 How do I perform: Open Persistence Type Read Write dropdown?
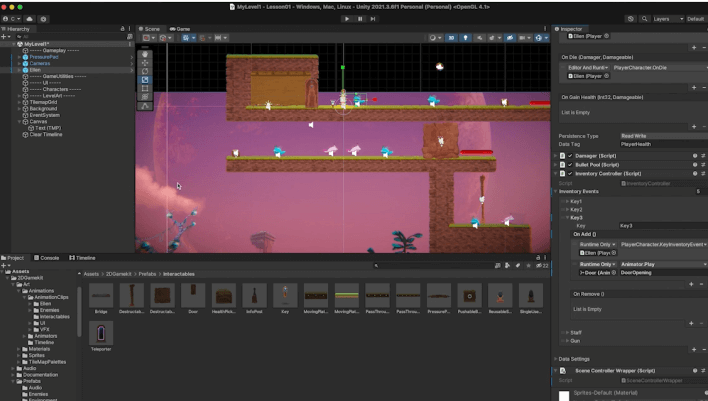pos(663,136)
